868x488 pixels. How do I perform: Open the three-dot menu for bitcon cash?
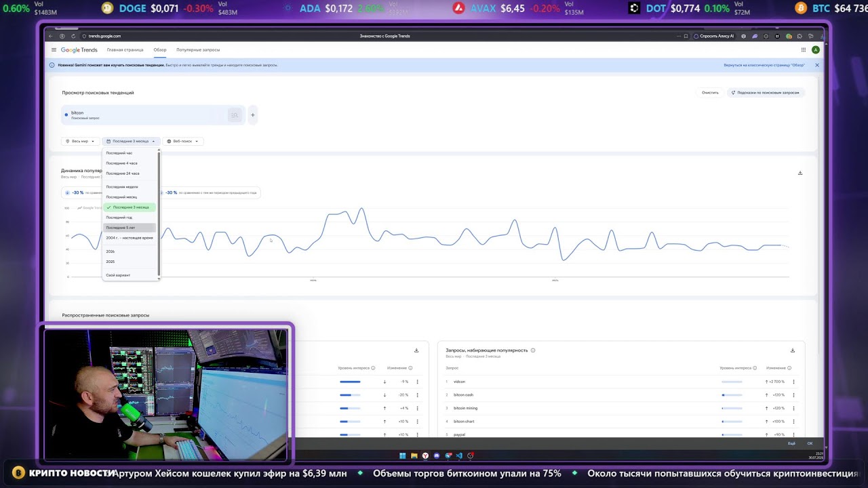pyautogui.click(x=793, y=395)
